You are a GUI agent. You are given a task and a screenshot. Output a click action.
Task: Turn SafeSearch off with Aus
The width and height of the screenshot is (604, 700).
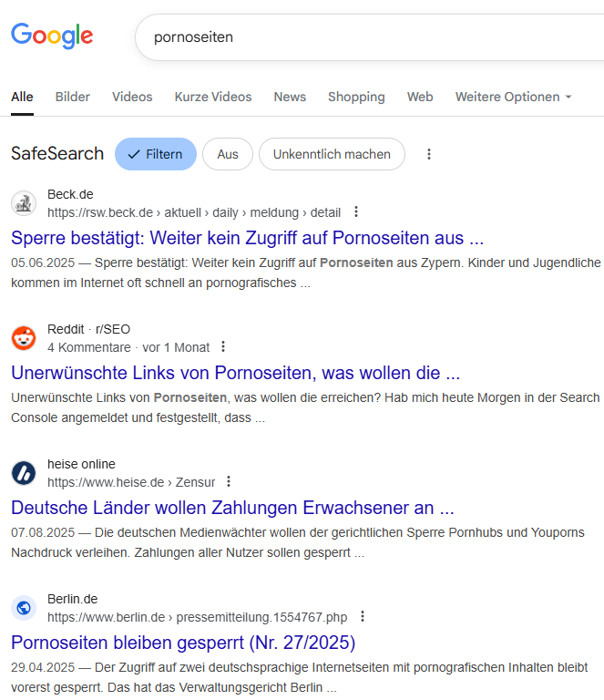click(228, 154)
